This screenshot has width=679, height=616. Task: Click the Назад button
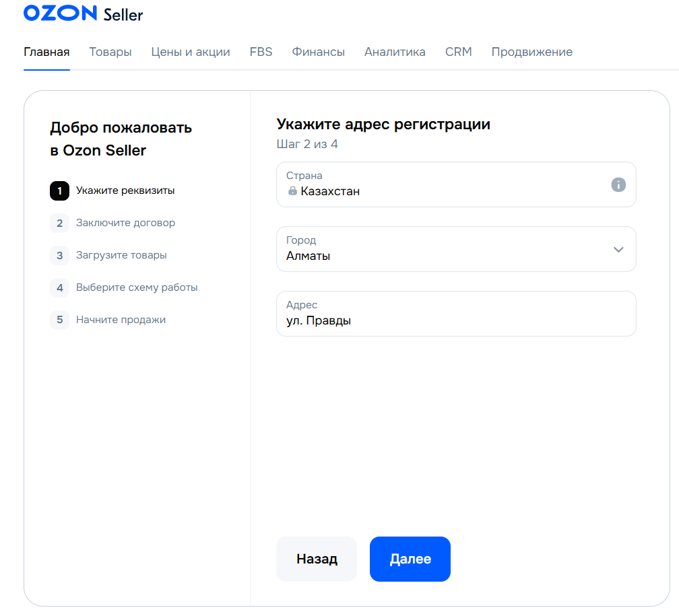(317, 559)
